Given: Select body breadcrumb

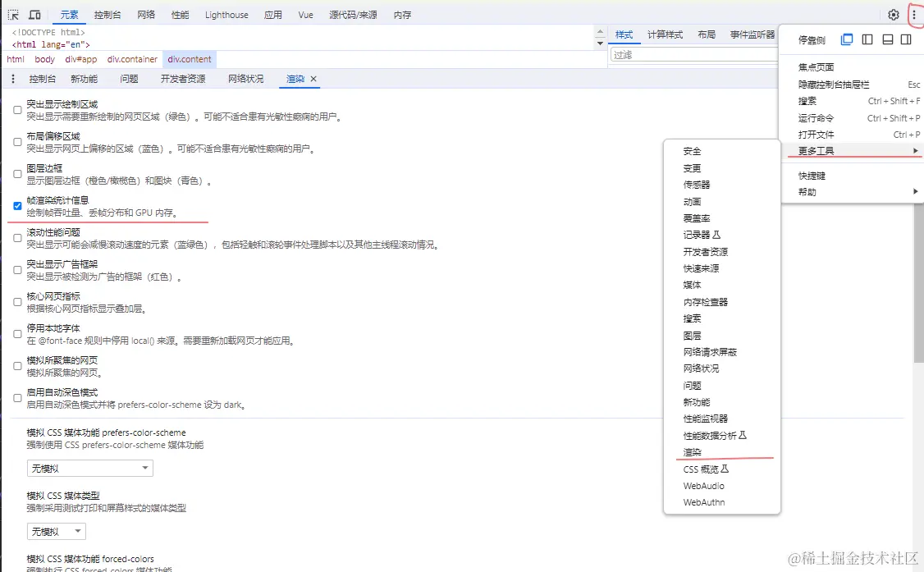Looking at the screenshot, I should click(45, 59).
